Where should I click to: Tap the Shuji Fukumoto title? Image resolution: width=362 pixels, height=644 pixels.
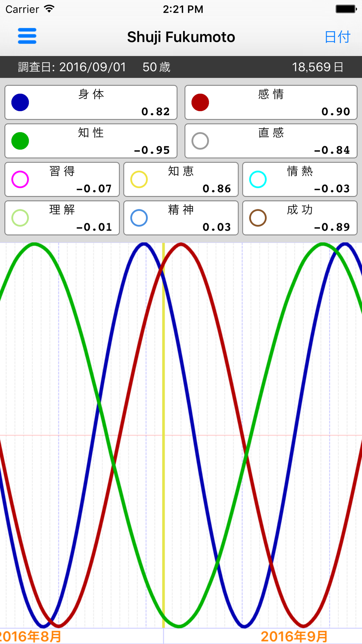coord(181,37)
